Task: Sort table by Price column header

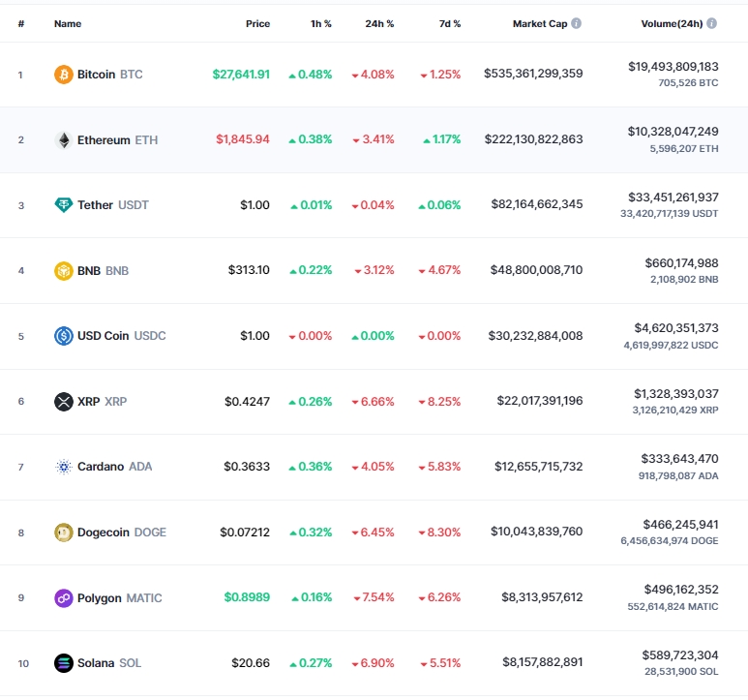Action: tap(257, 24)
